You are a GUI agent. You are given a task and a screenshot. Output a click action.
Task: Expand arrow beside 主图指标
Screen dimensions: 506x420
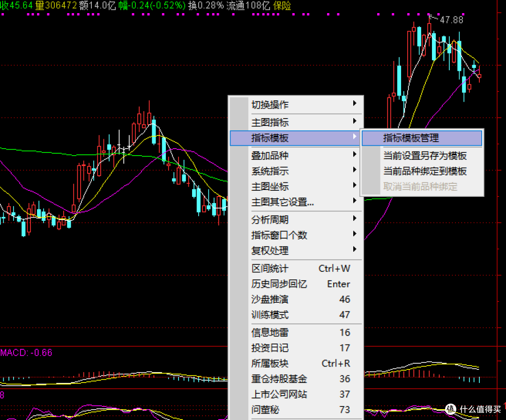354,121
